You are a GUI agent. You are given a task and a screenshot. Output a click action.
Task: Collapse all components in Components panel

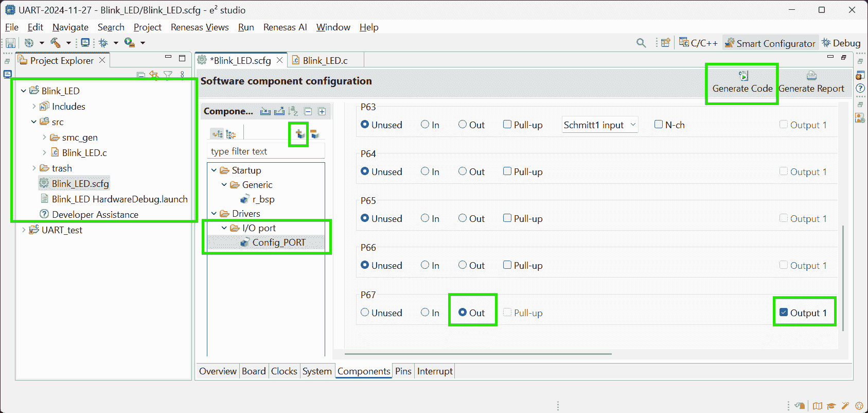[x=308, y=111]
